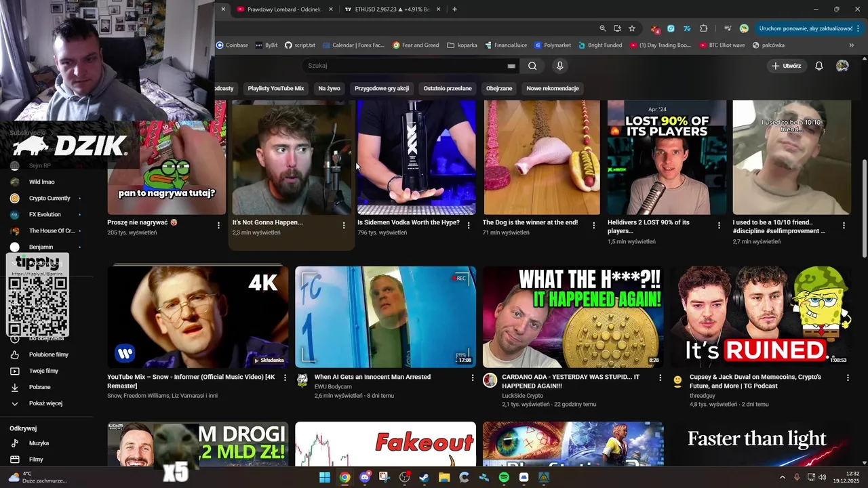Image resolution: width=868 pixels, height=488 pixels.
Task: Open the Windows Start menu
Action: [x=325, y=477]
